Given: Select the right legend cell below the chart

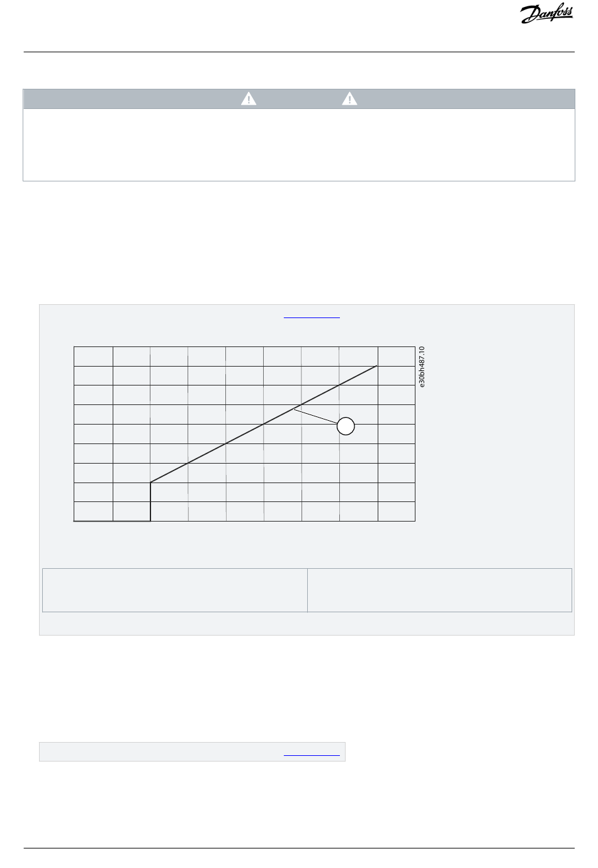Looking at the screenshot, I should click(x=439, y=590).
